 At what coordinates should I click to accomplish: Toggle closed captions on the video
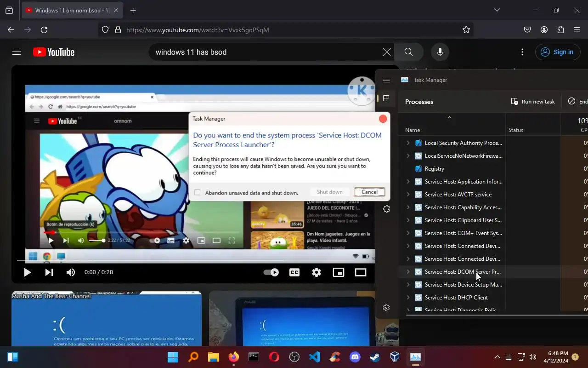tap(294, 272)
